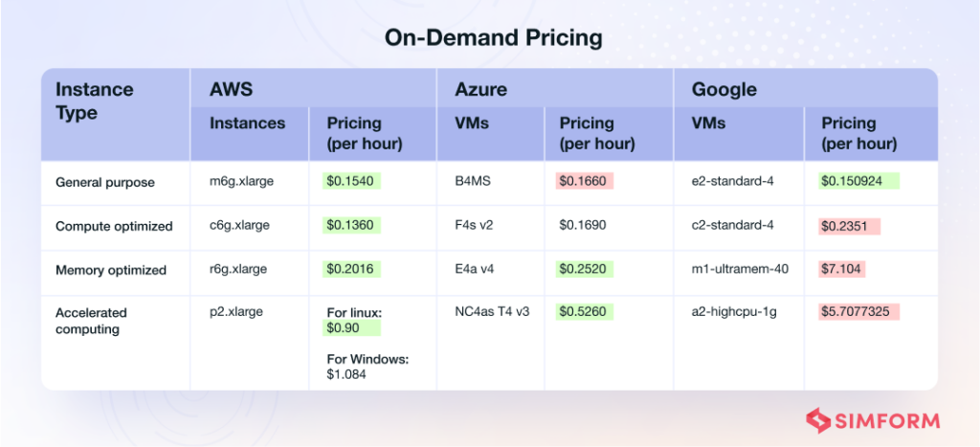Select the "Compute optimized" row label
This screenshot has height=447, width=980.
[x=115, y=226]
